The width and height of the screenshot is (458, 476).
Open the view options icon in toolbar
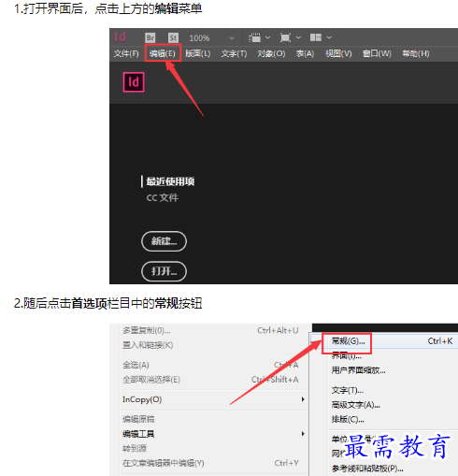(254, 37)
